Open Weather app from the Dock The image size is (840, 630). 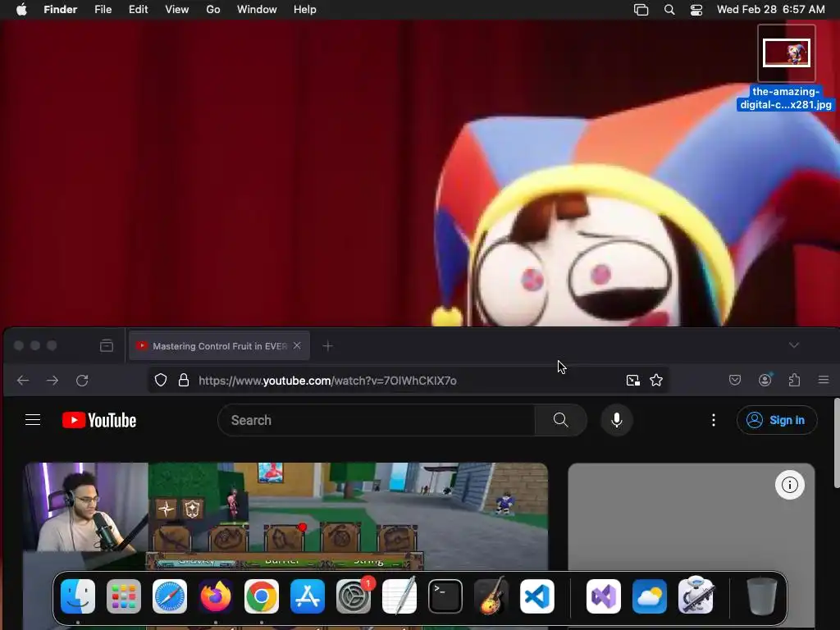pyautogui.click(x=650, y=596)
